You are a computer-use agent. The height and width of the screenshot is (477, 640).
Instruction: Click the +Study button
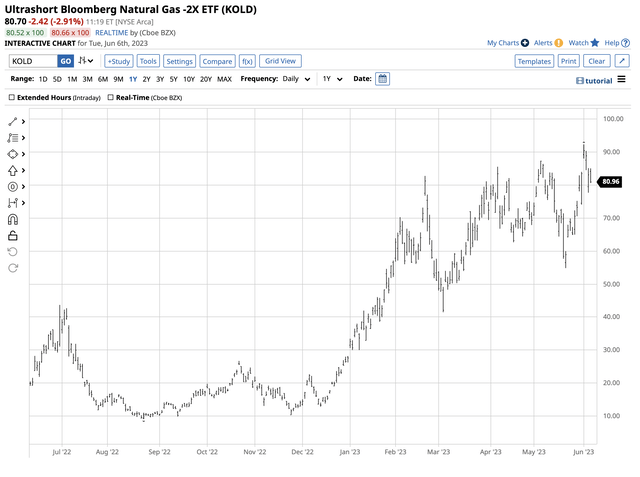click(x=119, y=61)
